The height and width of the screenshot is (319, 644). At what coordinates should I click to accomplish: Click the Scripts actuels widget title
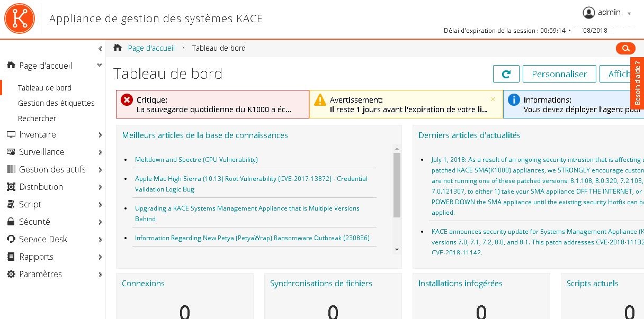pos(592,283)
